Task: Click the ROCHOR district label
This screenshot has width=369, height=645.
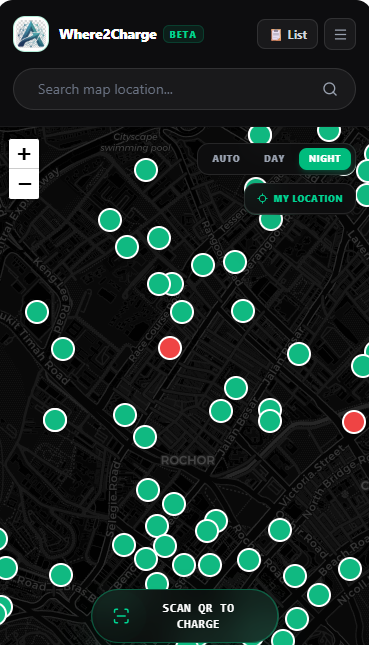Action: pos(188,460)
